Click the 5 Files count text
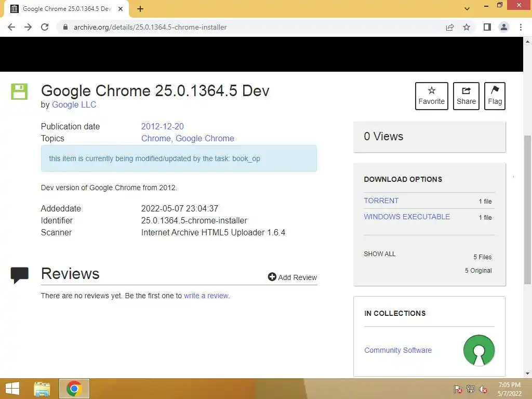Viewport: 532px width, 399px height. point(483,257)
